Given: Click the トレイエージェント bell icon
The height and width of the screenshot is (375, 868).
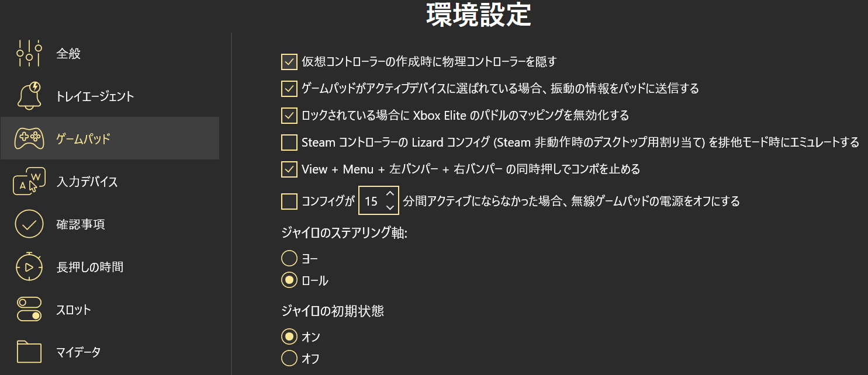Looking at the screenshot, I should point(28,95).
